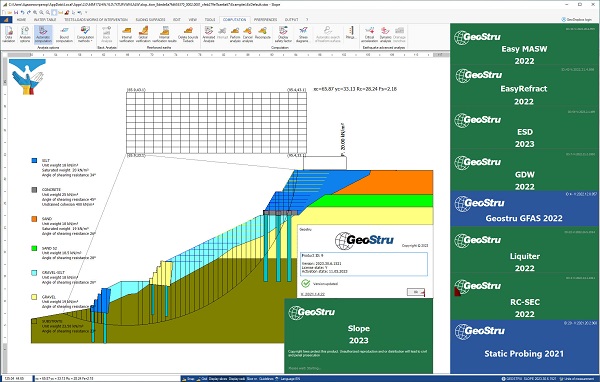
Task: Click the Critical acceleration icon
Action: pos(369,34)
